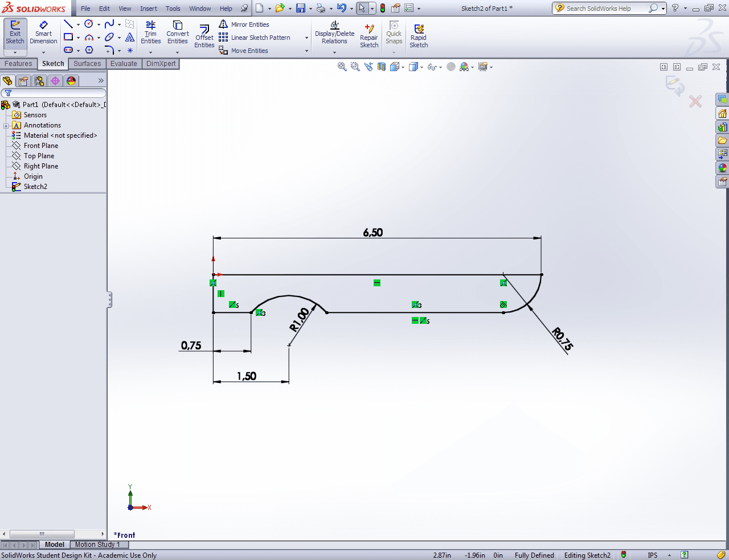Viewport: 729px width, 560px height.
Task: Expand the Annotations tree node
Action: coord(6,126)
